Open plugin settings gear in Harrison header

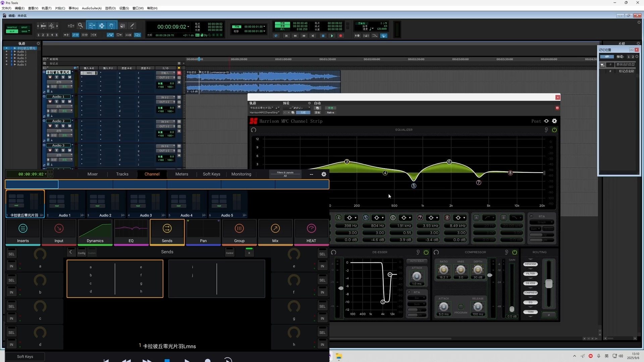(x=554, y=121)
